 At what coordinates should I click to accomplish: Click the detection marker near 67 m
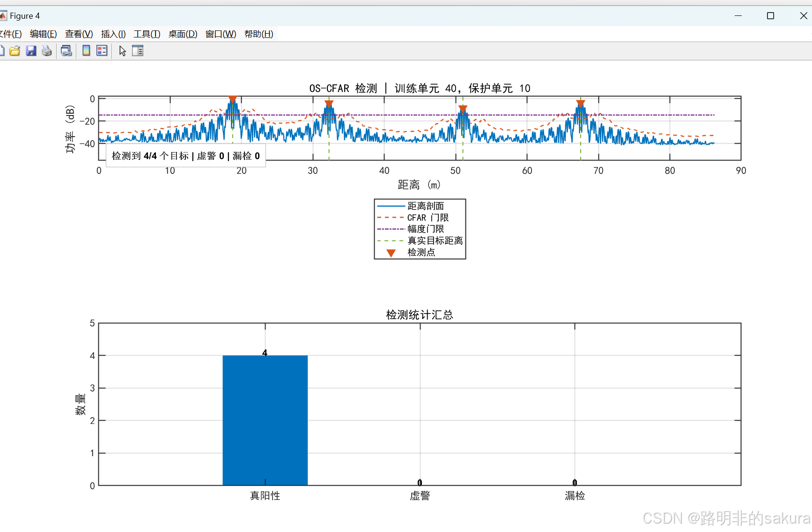[x=581, y=103]
